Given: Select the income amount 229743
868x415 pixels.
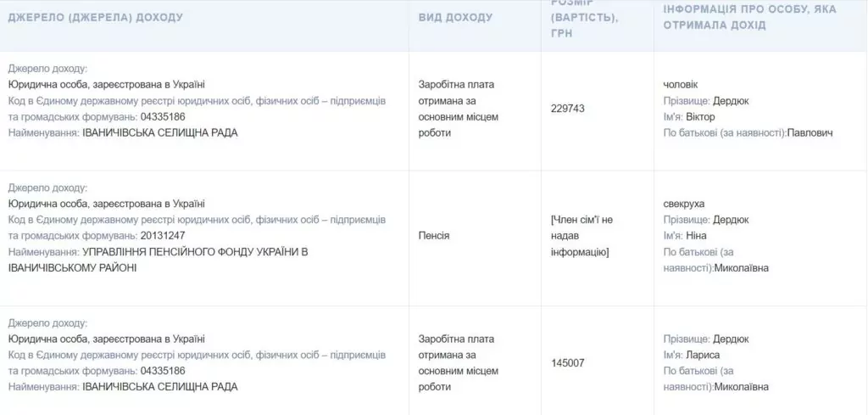Looking at the screenshot, I should (568, 109).
